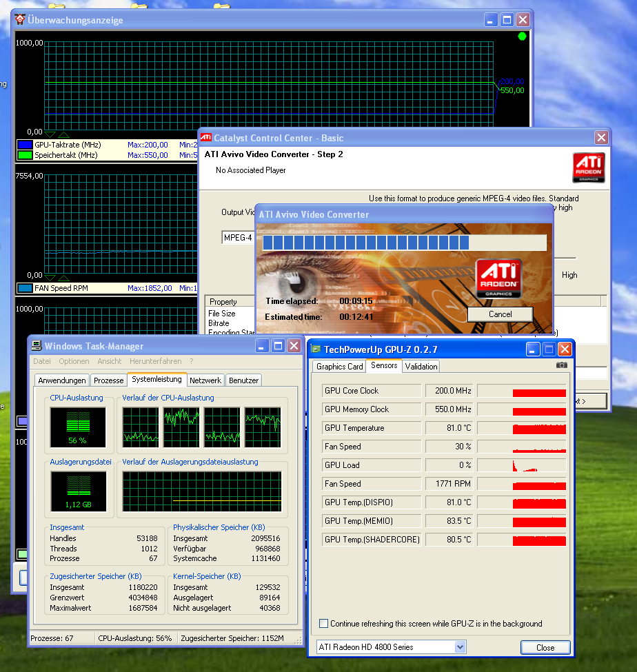Open the Herunterfahren menu
637x672 pixels.
pyautogui.click(x=156, y=361)
